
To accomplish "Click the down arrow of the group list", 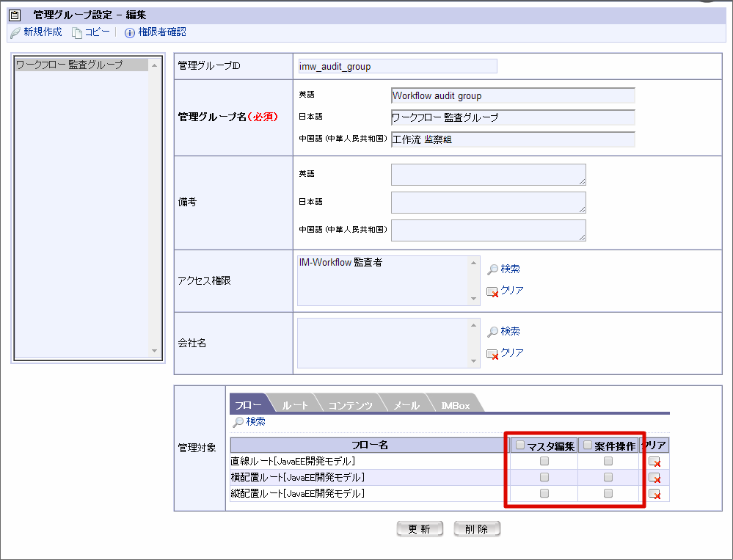I will 154,351.
